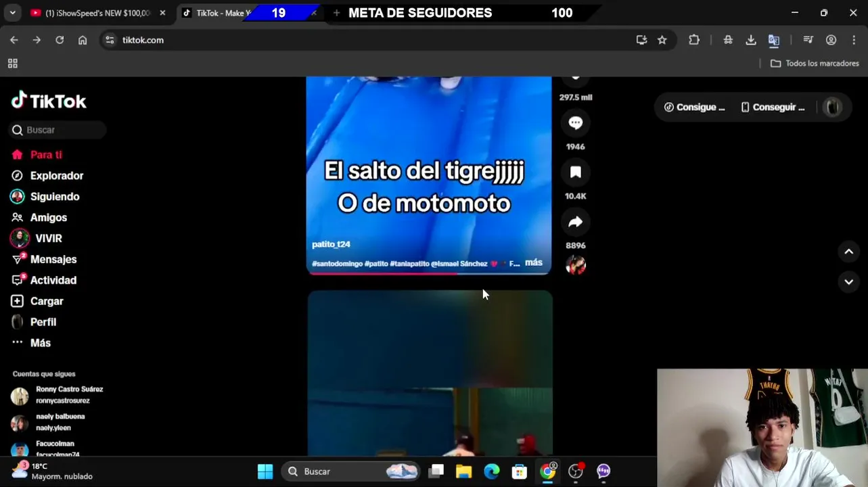The width and height of the screenshot is (868, 487).
Task: Open the Google Translate extension icon
Action: click(774, 40)
